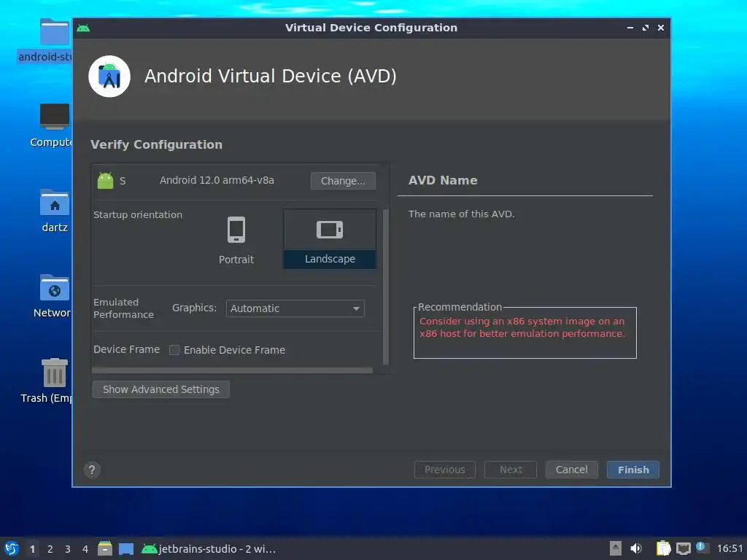Screen dimensions: 747x560
Task: Select Portrait startup orientation
Action: (x=236, y=241)
